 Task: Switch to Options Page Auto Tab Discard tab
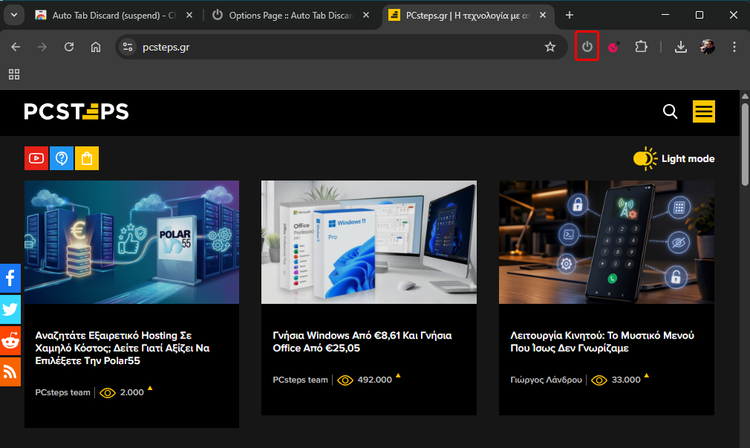(287, 15)
